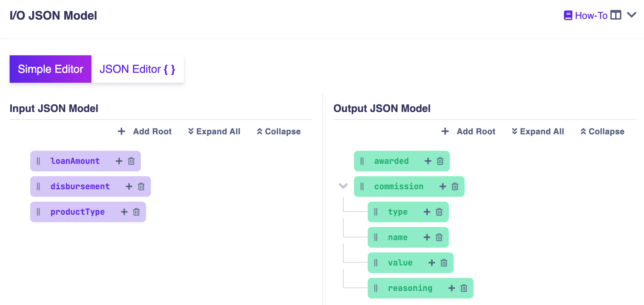Add root to Output JSON Model

coord(468,132)
